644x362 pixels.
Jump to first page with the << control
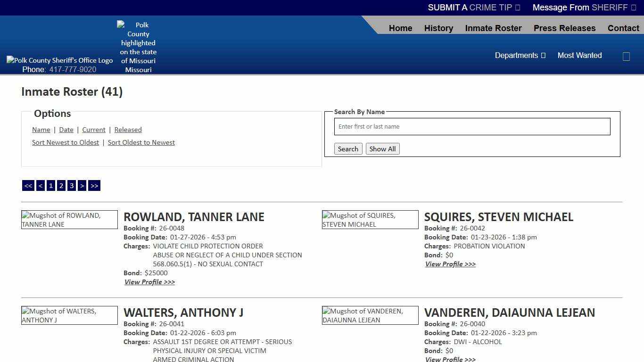(28, 185)
